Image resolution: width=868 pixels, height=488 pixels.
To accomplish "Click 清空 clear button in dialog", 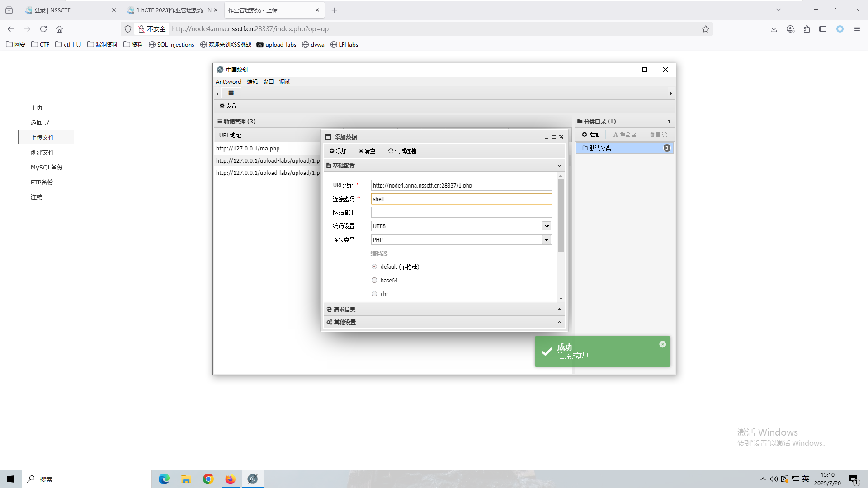I will 367,151.
